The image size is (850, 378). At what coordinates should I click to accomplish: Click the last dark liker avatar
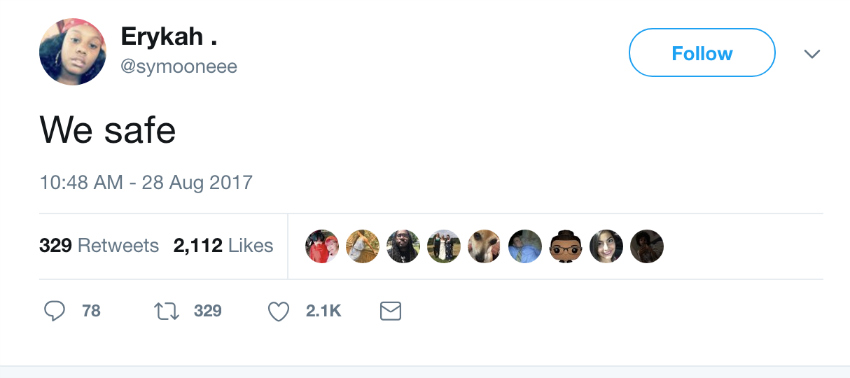point(647,246)
